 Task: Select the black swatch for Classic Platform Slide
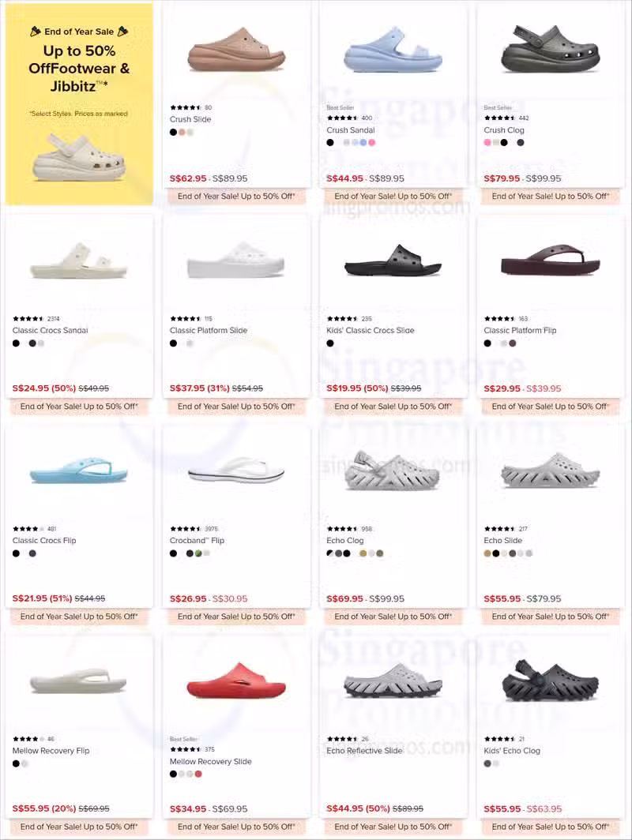[x=173, y=343]
